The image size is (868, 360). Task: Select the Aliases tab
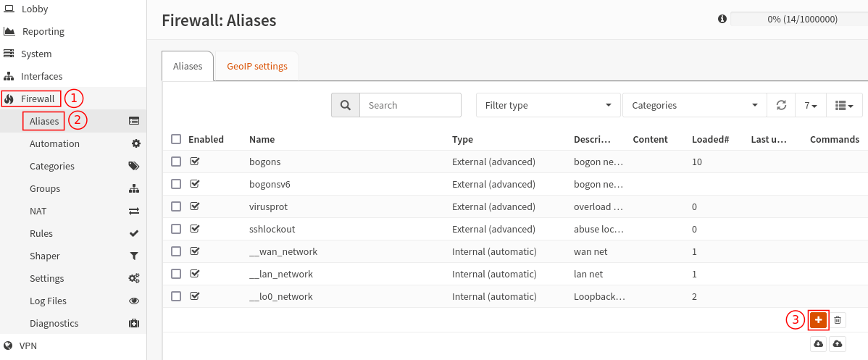pyautogui.click(x=188, y=67)
